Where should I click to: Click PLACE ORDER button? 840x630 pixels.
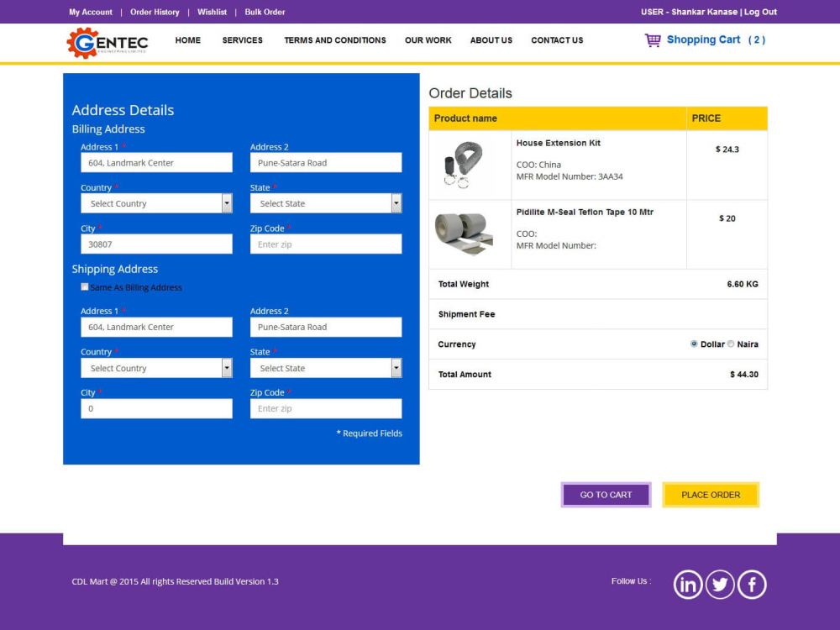coord(711,495)
